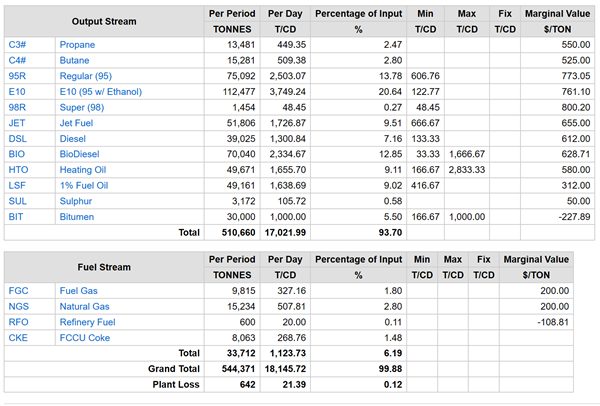Open the 1% Fuel Oil link
Image resolution: width=600 pixels, height=406 pixels.
[86, 185]
